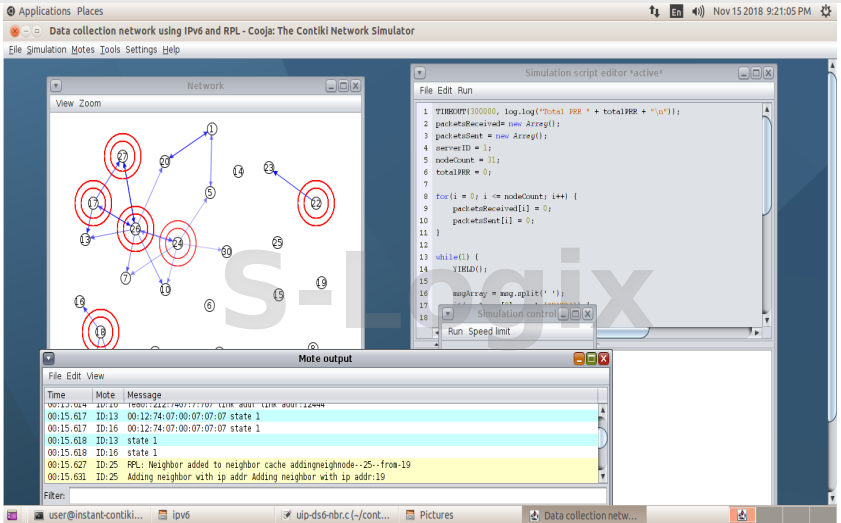Open the Motes menu
Viewport: 841px width, 523px height.
pyautogui.click(x=83, y=49)
